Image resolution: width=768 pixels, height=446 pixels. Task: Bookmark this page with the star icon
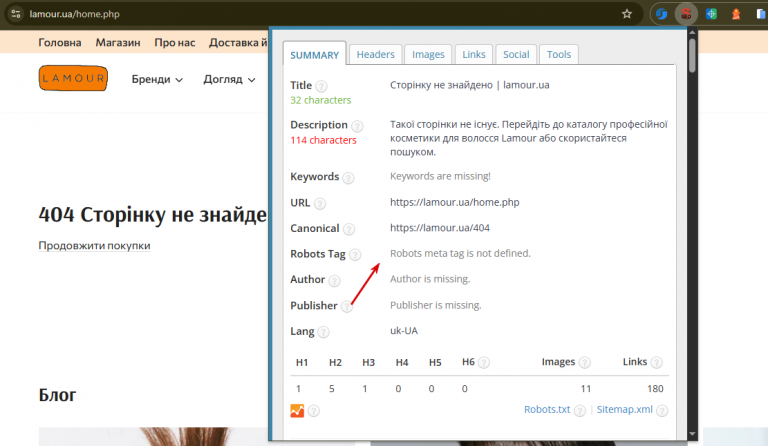627,14
